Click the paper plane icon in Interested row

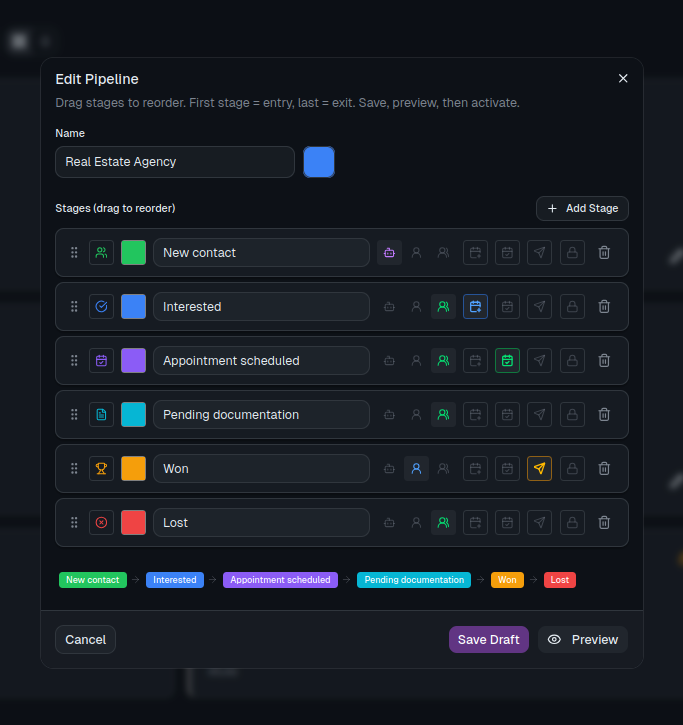(x=539, y=307)
